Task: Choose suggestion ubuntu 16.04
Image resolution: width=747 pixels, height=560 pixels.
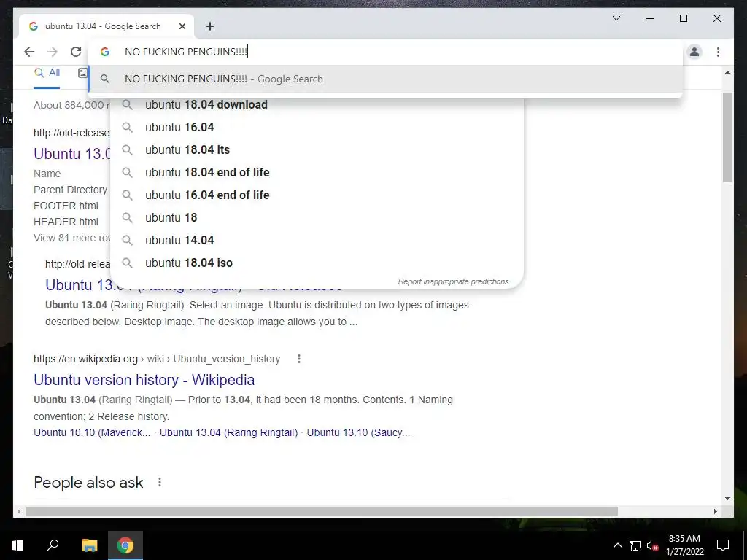Action: click(317, 127)
